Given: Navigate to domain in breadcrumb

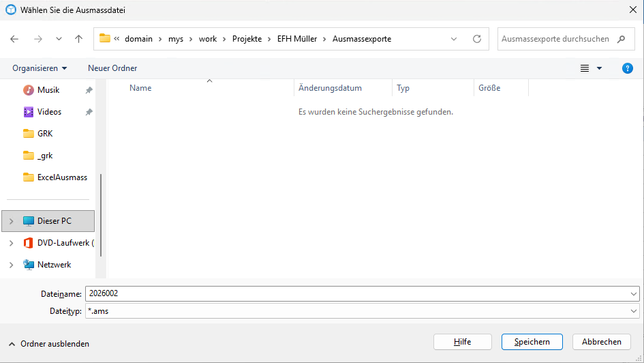Looking at the screenshot, I should (138, 39).
